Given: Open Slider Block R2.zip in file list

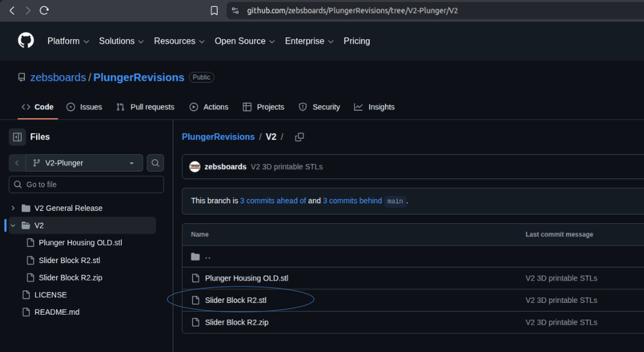Looking at the screenshot, I should (236, 322).
